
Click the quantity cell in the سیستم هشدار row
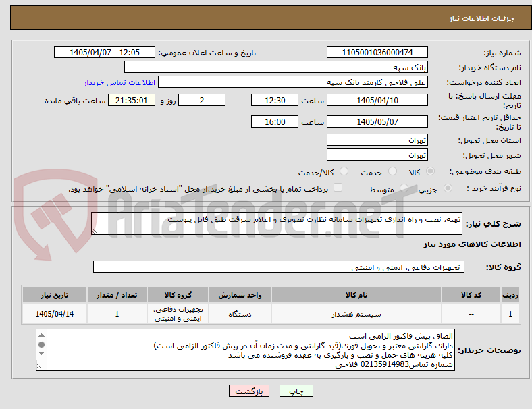(117, 314)
